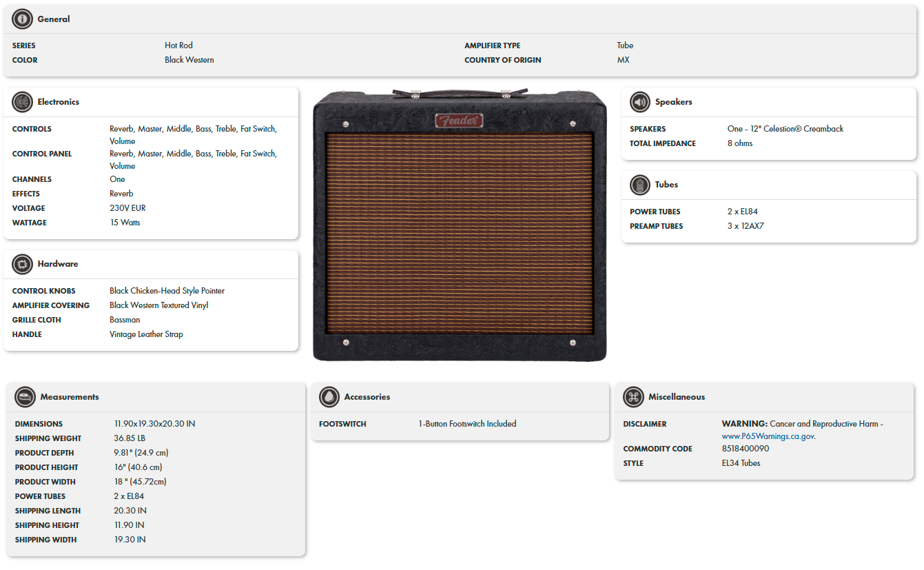This screenshot has width=924, height=570.
Task: Click the Speakers section icon
Action: click(x=640, y=102)
